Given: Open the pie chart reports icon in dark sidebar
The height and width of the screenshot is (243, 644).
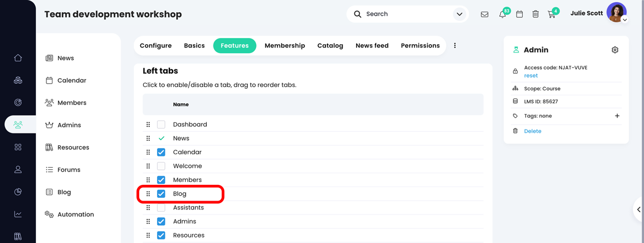Looking at the screenshot, I should point(18,191).
